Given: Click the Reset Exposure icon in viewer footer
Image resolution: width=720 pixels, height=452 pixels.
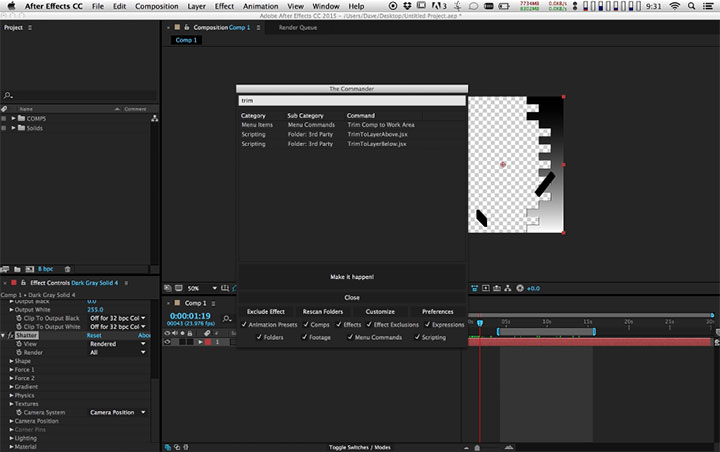Looking at the screenshot, I should coord(520,288).
